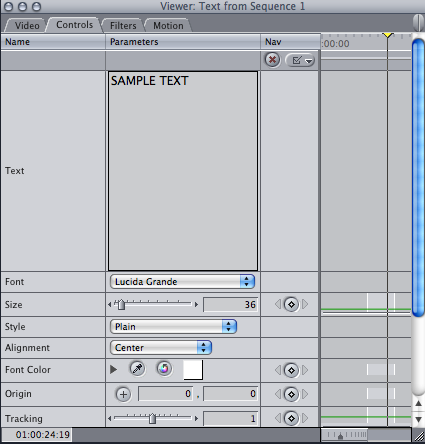This screenshot has height=444, width=425.
Task: Click the scroll up arrow
Action: point(419,403)
